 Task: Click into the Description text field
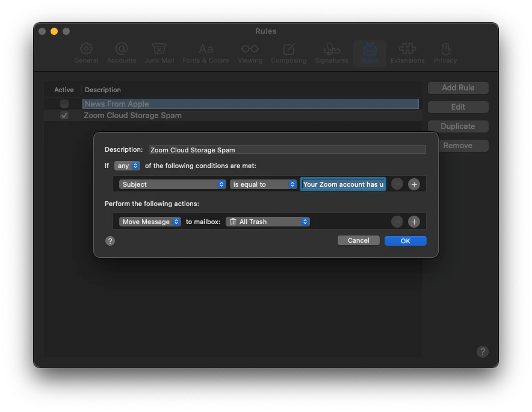287,150
